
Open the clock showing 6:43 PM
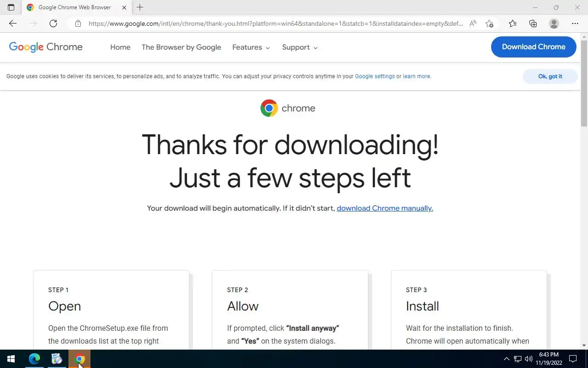[x=549, y=359]
